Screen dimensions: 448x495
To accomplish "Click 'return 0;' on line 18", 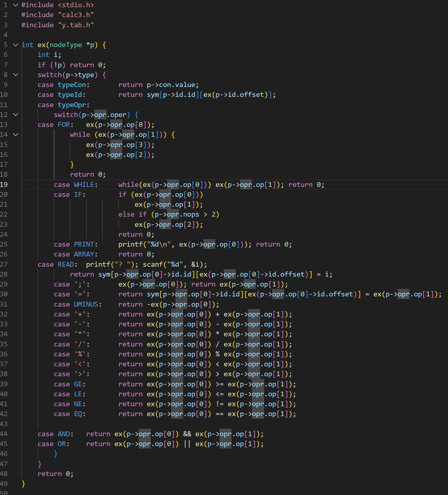I will point(88,175).
